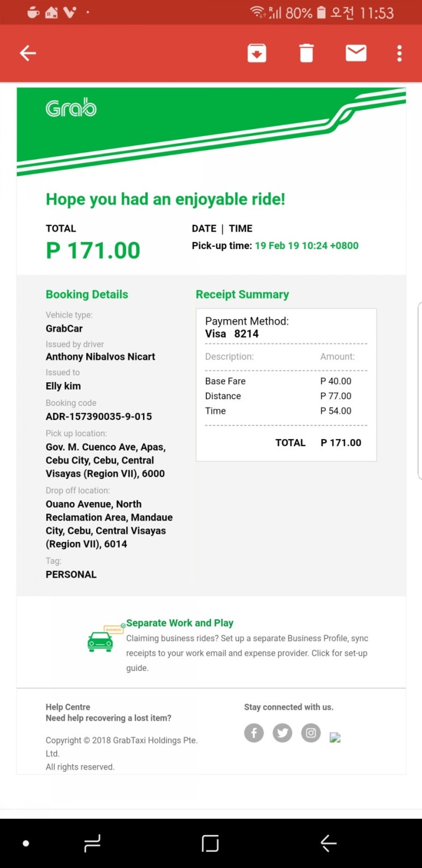Click Need help recovering a lost item

pos(109,718)
